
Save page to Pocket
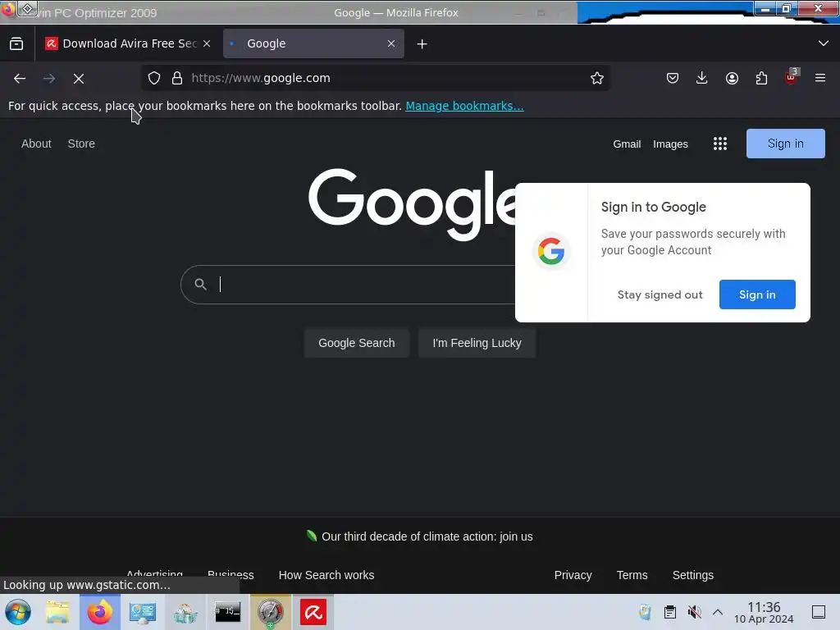coord(673,78)
